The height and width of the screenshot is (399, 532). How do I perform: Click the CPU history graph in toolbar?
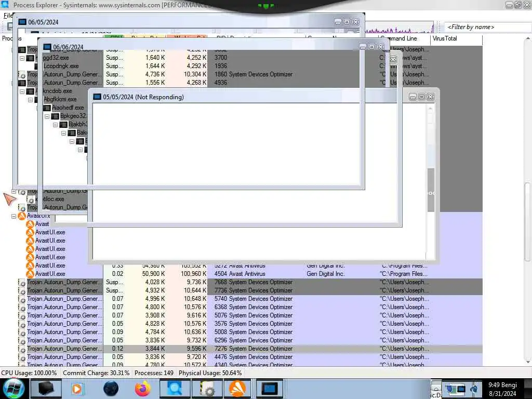pyautogui.click(x=400, y=28)
